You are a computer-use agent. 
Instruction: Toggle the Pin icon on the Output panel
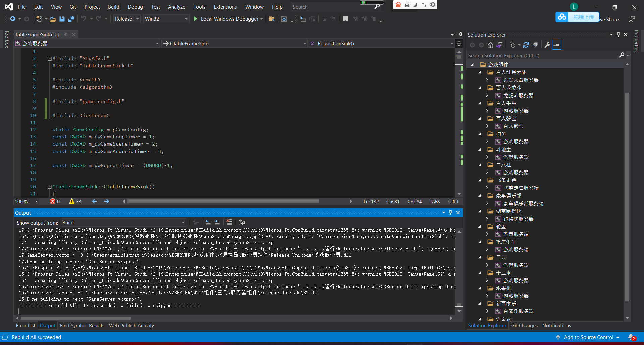pos(450,212)
